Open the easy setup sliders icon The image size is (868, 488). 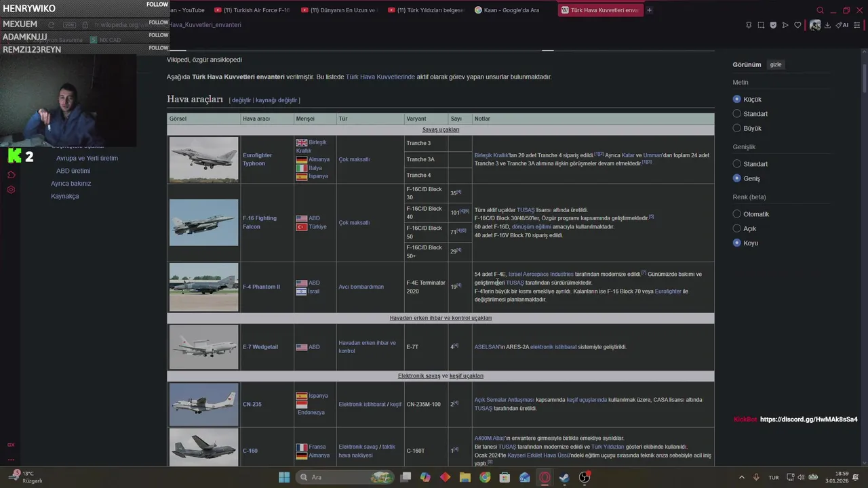click(x=857, y=25)
